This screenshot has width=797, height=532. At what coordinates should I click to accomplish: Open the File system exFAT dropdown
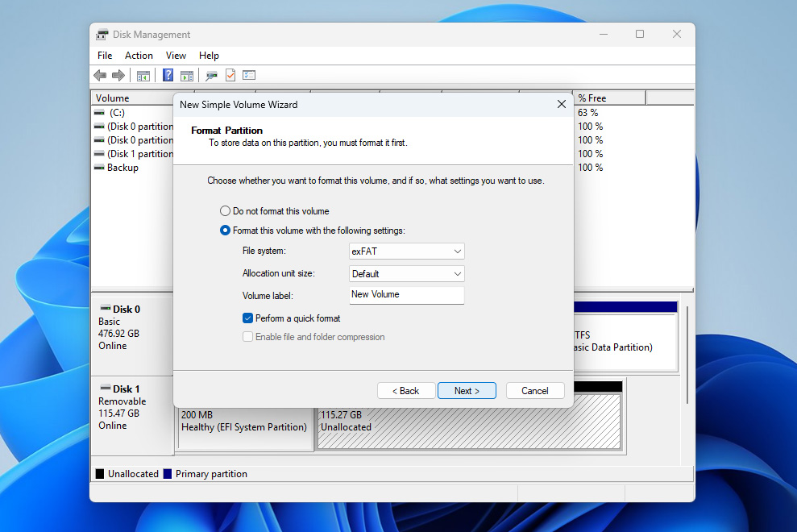tap(406, 251)
